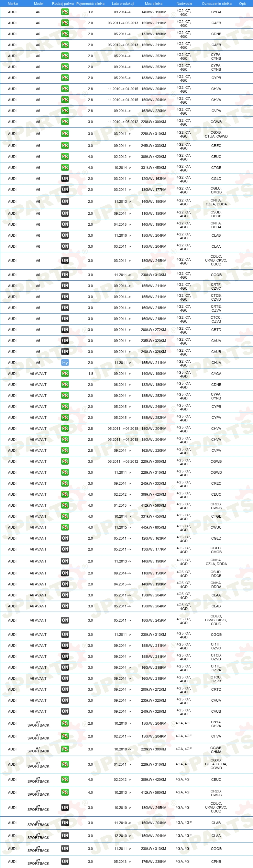Click the diesel ON icon in the A6 Avant CLAA row
253x868 pixels.
65,595
